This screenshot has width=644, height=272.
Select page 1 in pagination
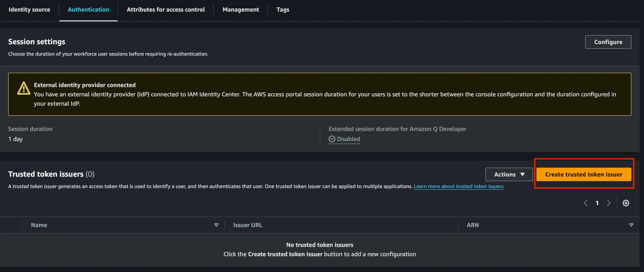(x=597, y=203)
